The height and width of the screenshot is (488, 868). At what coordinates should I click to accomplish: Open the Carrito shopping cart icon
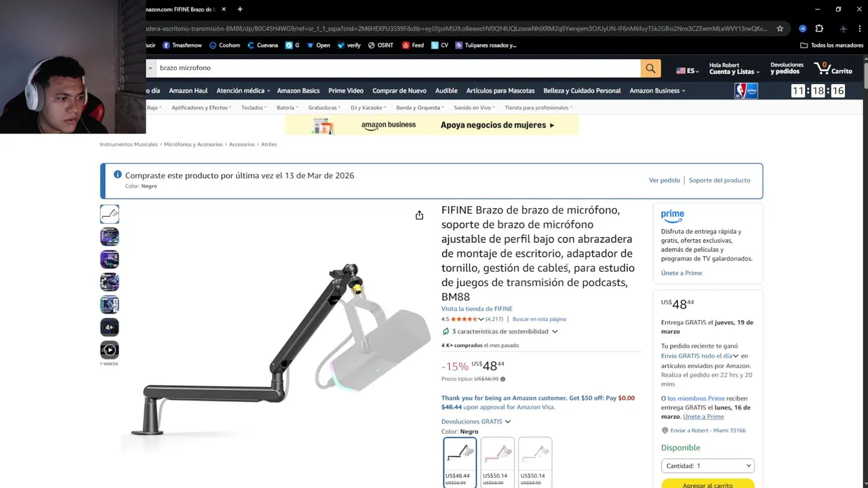click(x=833, y=68)
